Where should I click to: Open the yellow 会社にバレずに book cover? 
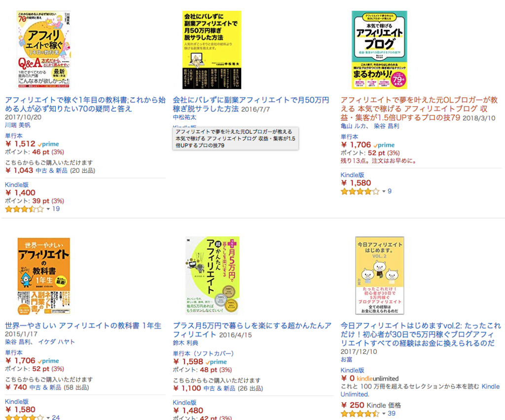[212, 50]
